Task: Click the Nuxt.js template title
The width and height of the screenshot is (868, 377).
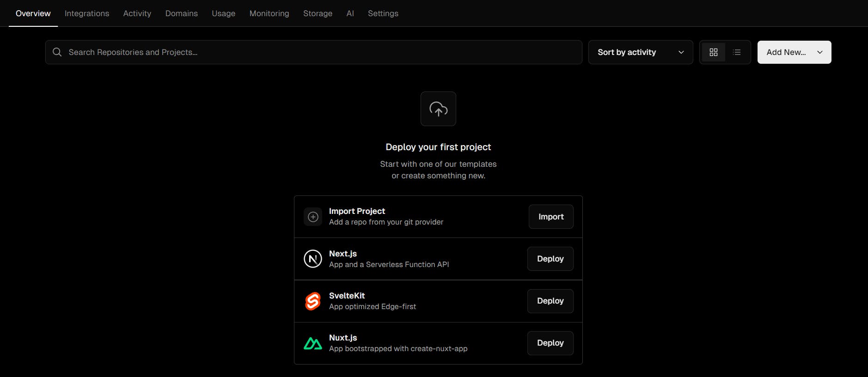Action: tap(343, 338)
